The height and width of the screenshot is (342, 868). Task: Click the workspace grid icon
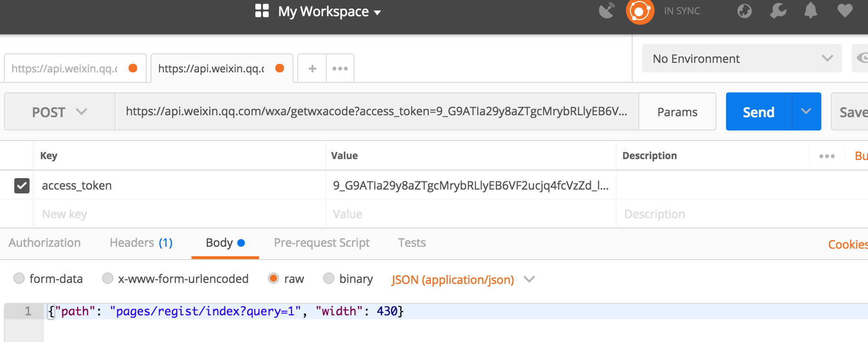[262, 10]
